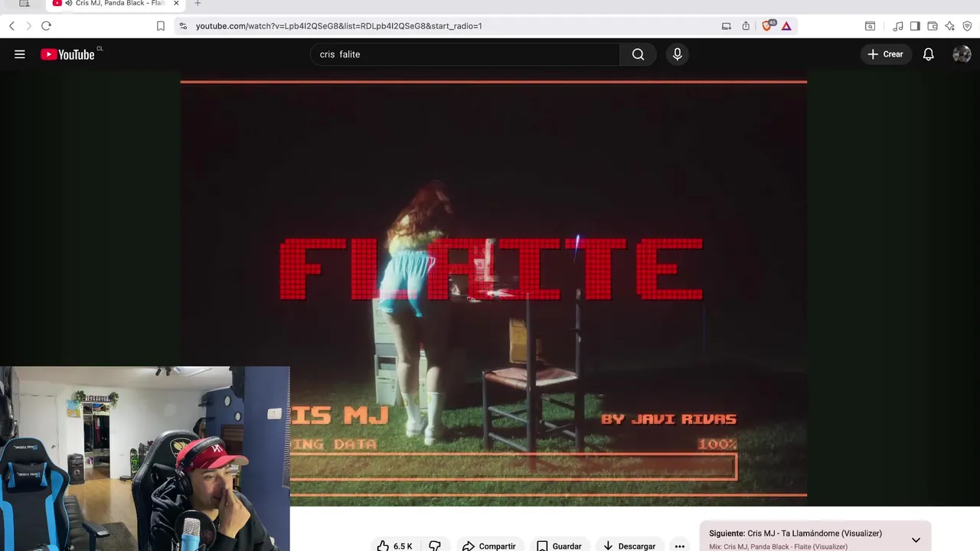Open the account avatar menu
The image size is (980, 551).
tap(962, 54)
